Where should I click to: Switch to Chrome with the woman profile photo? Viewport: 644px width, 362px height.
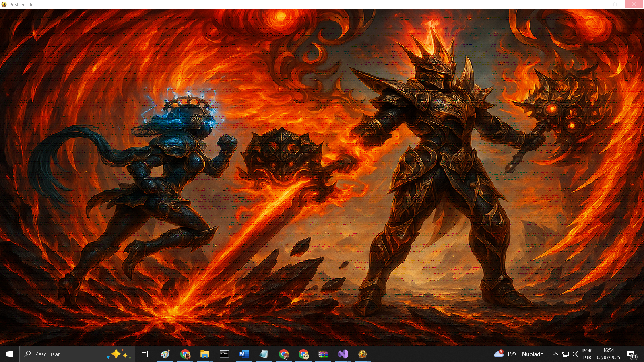pos(185,354)
